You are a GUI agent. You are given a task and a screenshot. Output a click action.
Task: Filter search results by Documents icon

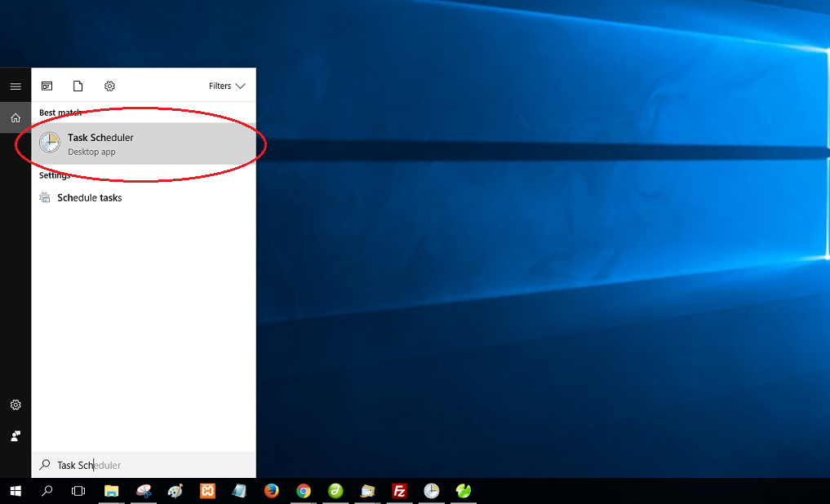(78, 86)
